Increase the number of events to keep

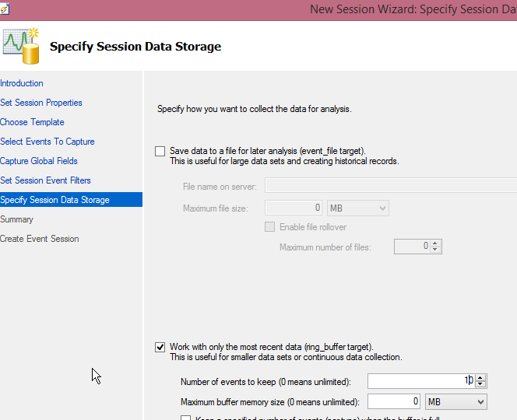pos(480,378)
